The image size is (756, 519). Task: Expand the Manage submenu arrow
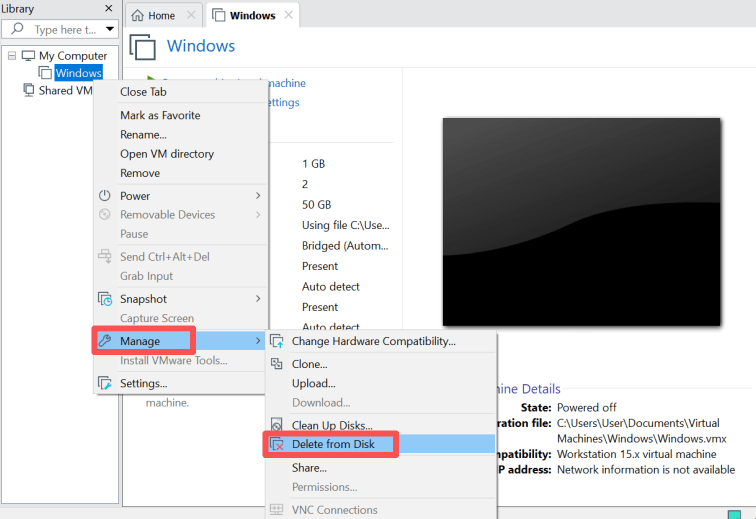[258, 341]
